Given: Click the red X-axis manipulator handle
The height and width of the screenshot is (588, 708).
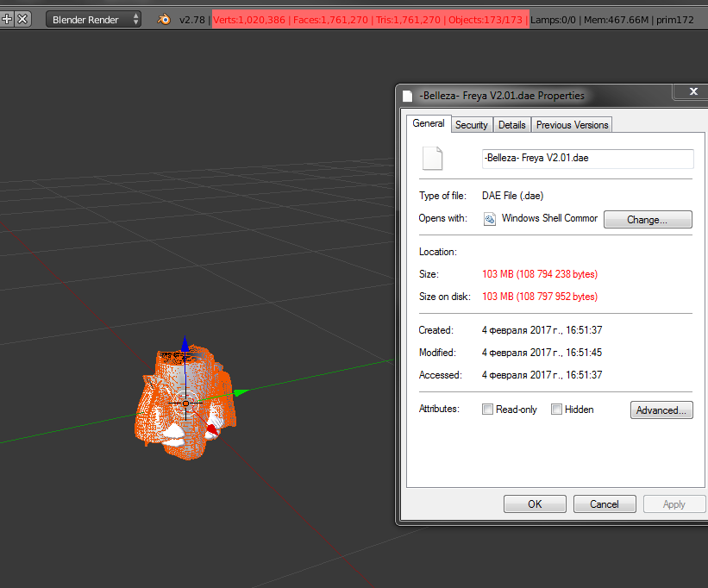Looking at the screenshot, I should [x=212, y=428].
